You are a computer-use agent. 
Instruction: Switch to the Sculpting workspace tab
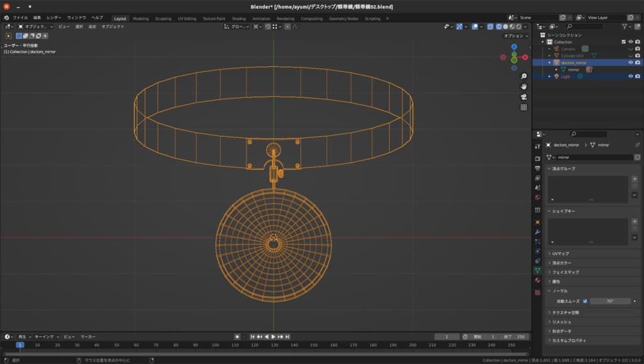pos(163,19)
